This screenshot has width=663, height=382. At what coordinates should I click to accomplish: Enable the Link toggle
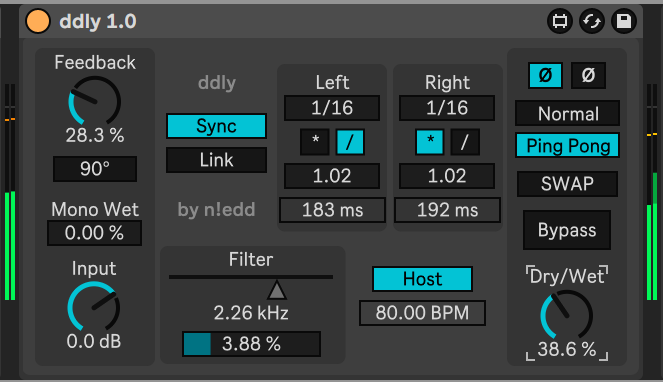click(x=216, y=160)
